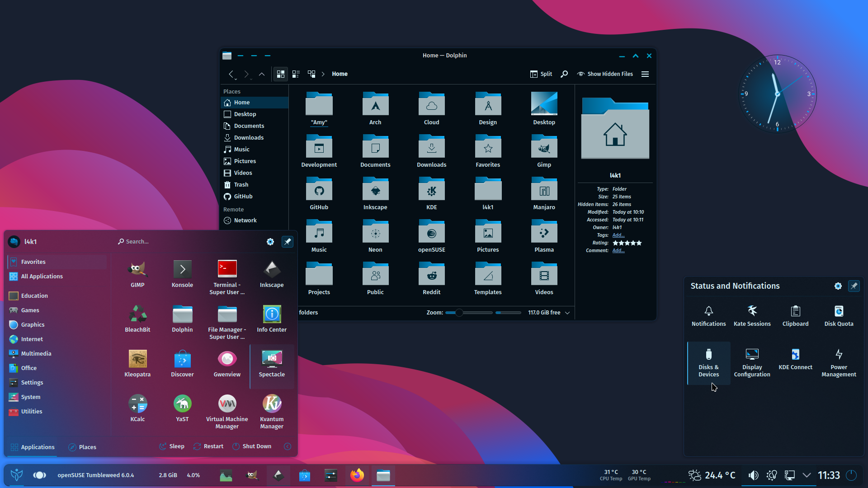The height and width of the screenshot is (488, 868).
Task: Open Disks & Devices entry
Action: pyautogui.click(x=708, y=363)
